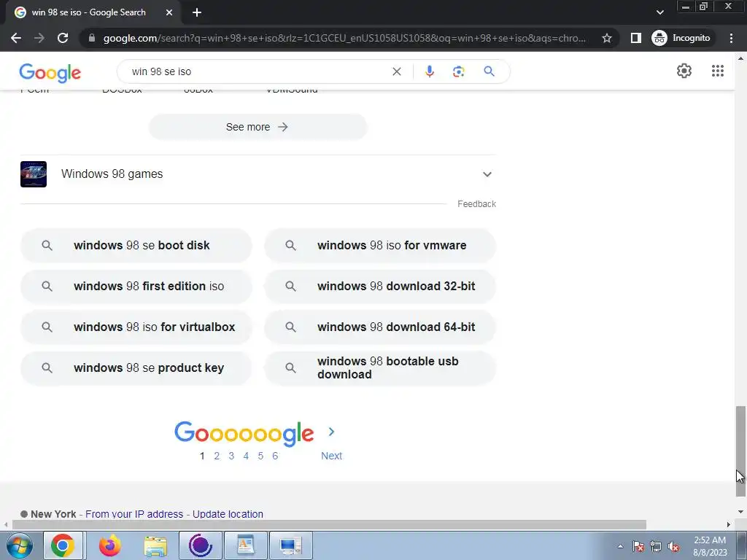Click the 'win 98 se iso' search field

[x=258, y=71]
